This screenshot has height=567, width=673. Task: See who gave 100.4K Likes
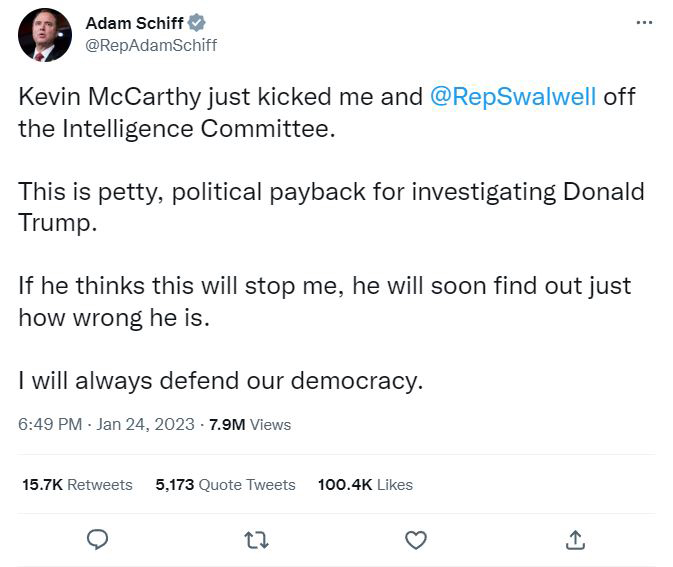pyautogui.click(x=365, y=484)
